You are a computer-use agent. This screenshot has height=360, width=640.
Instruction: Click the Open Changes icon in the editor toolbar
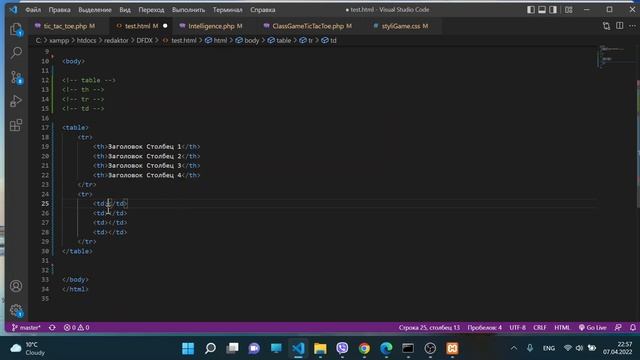pos(606,26)
